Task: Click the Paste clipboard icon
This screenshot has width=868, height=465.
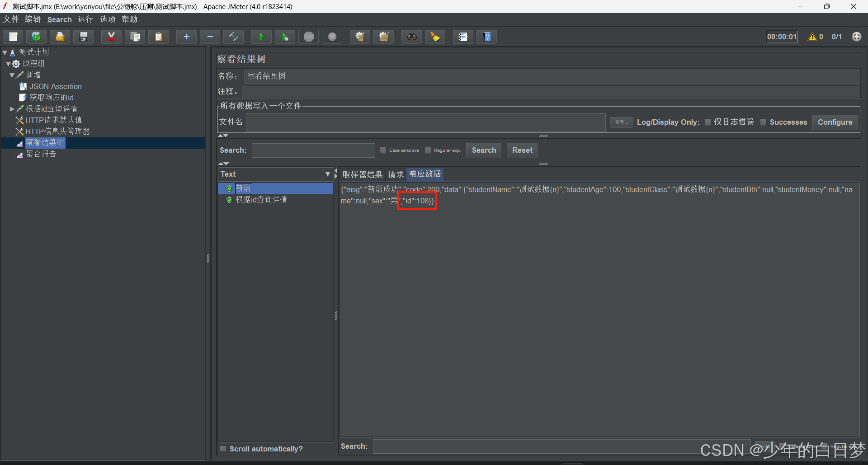Action: pyautogui.click(x=159, y=37)
